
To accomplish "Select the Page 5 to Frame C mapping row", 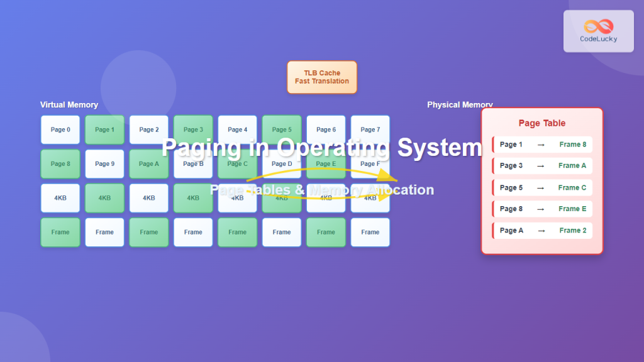I will coord(542,187).
